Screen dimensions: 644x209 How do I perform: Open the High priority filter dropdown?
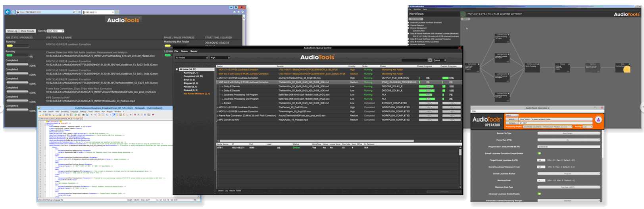(220, 58)
